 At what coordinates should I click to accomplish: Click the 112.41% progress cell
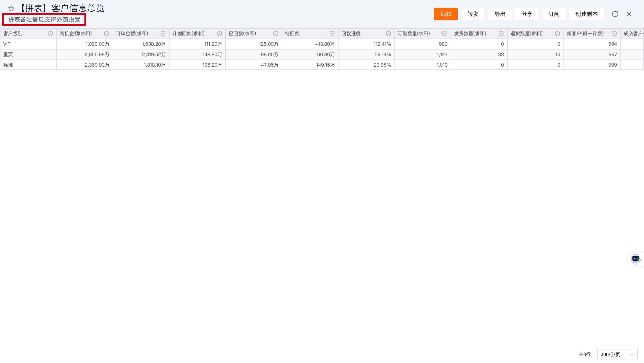click(x=366, y=44)
